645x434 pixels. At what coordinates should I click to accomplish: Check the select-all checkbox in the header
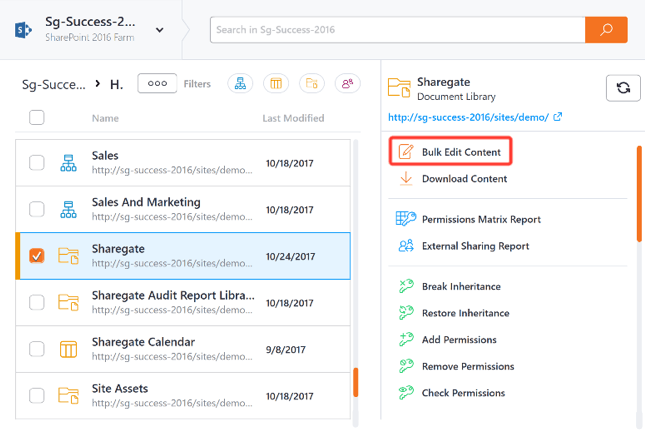tap(37, 118)
